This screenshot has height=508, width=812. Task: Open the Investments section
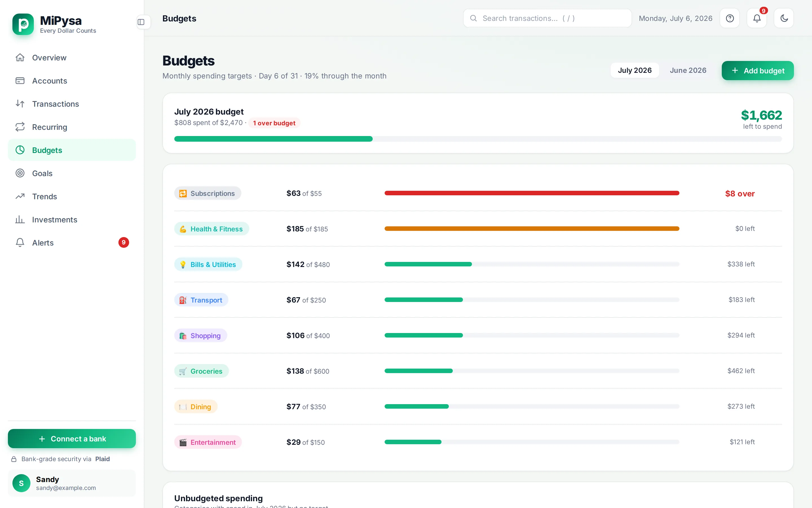72,220
